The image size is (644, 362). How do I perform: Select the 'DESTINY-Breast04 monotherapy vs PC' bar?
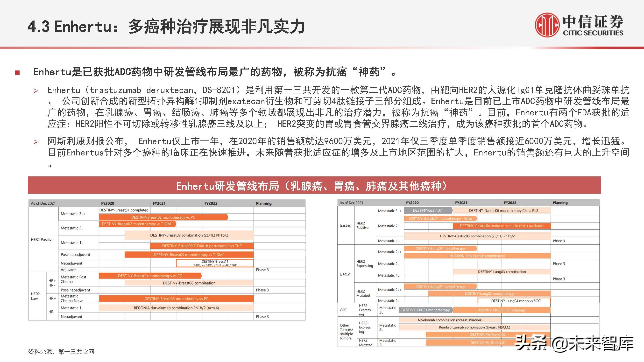click(x=150, y=276)
